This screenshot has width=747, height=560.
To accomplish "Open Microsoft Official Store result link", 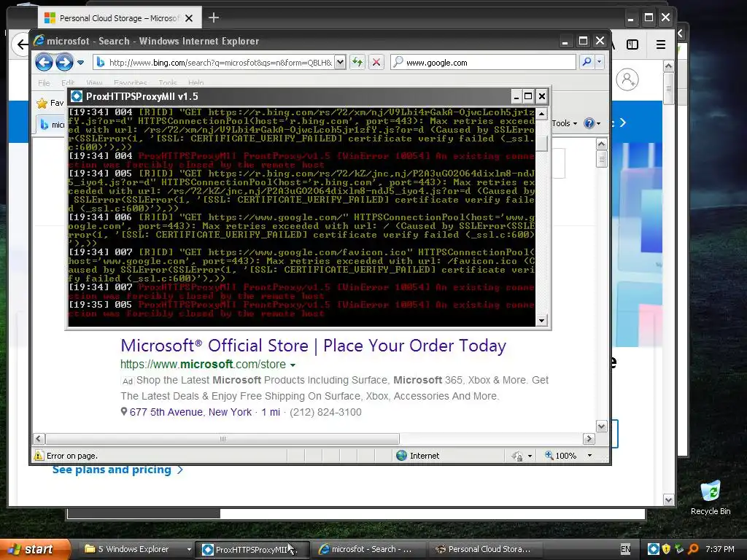I will (313, 345).
